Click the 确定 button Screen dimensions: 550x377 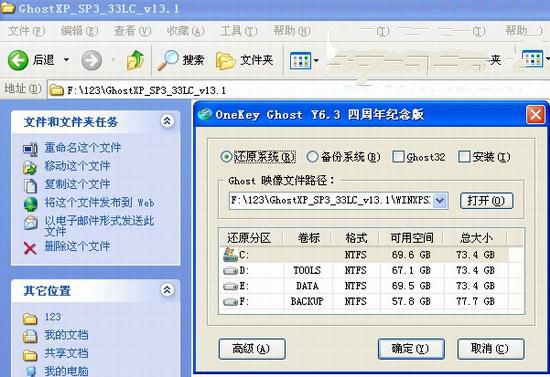(411, 349)
